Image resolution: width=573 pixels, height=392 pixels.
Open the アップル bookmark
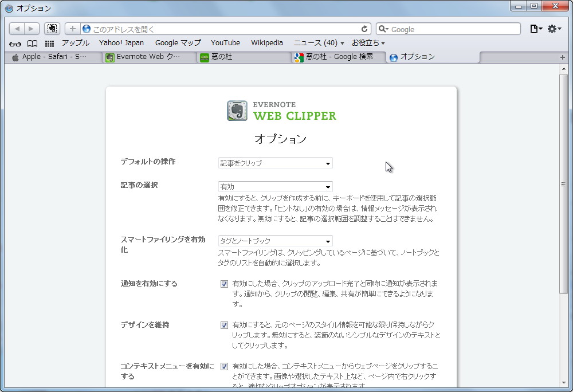[x=76, y=43]
